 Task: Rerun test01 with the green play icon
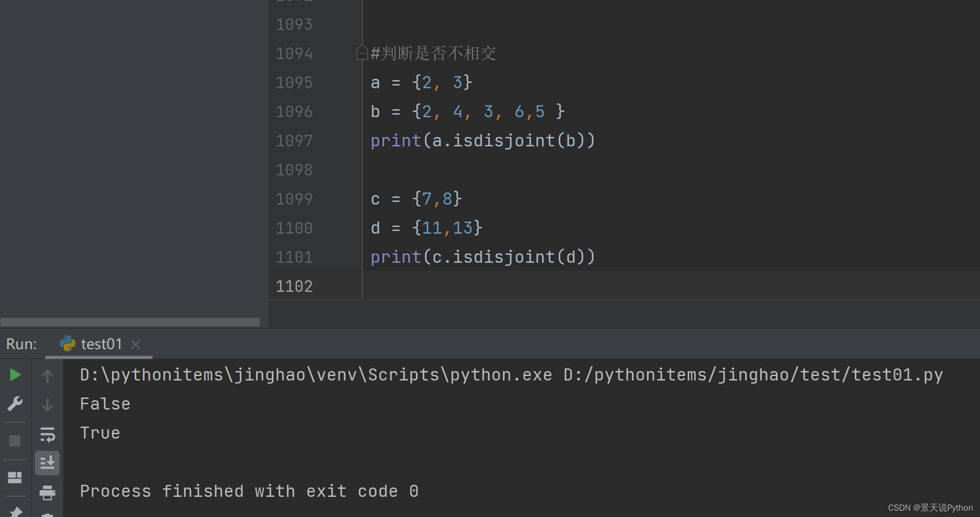(x=15, y=375)
